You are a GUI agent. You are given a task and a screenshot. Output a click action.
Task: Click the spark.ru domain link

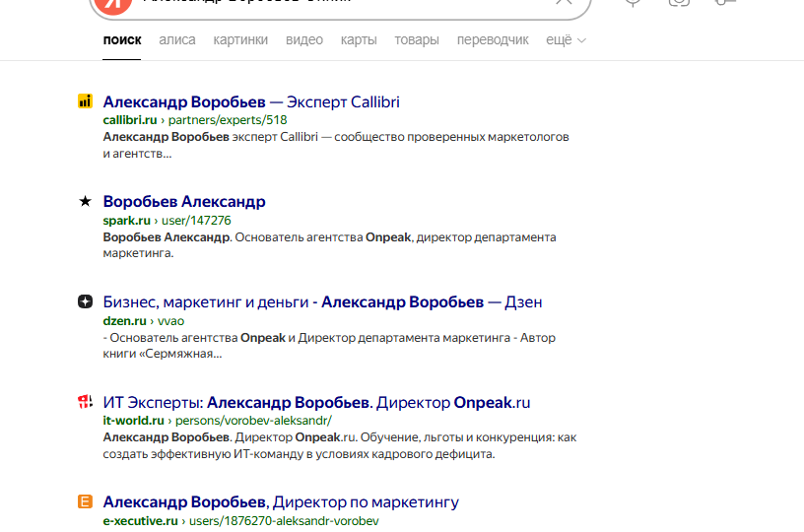coord(127,221)
